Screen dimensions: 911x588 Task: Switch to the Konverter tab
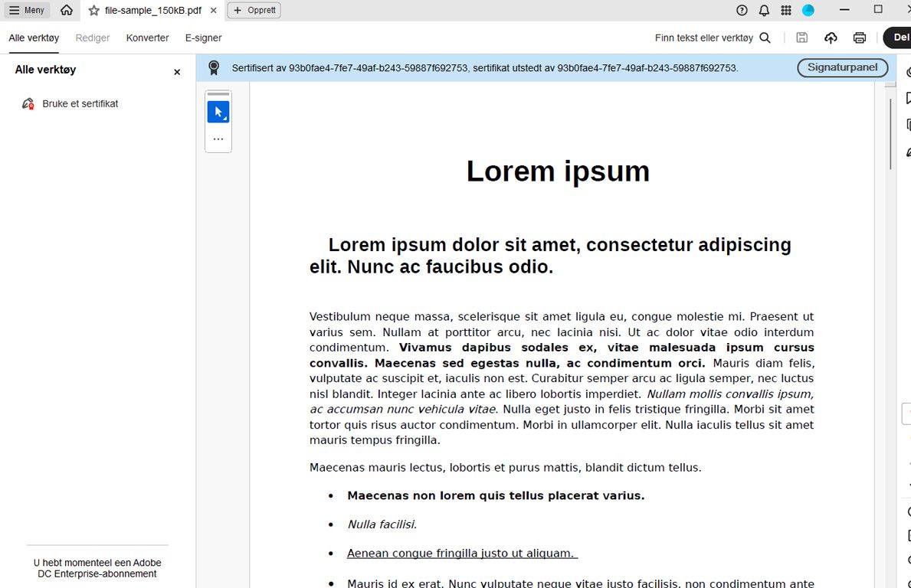tap(147, 37)
